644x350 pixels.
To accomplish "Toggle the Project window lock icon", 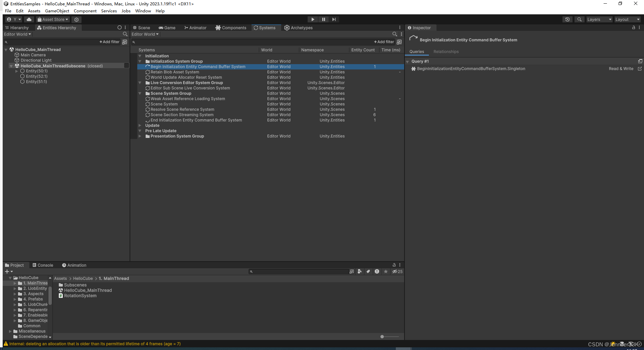I will tap(394, 265).
